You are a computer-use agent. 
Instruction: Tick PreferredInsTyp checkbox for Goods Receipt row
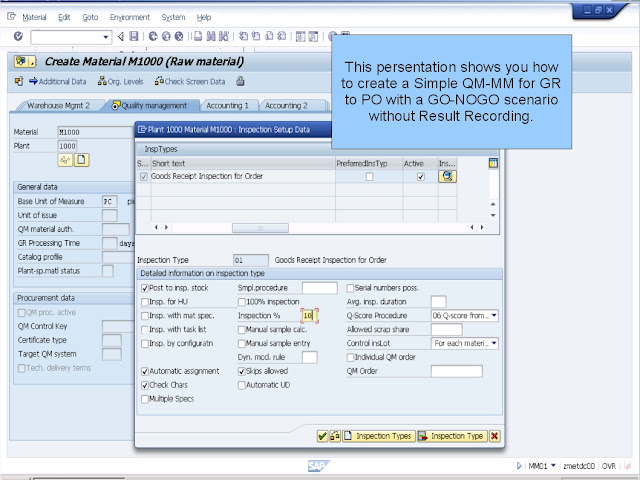point(369,177)
